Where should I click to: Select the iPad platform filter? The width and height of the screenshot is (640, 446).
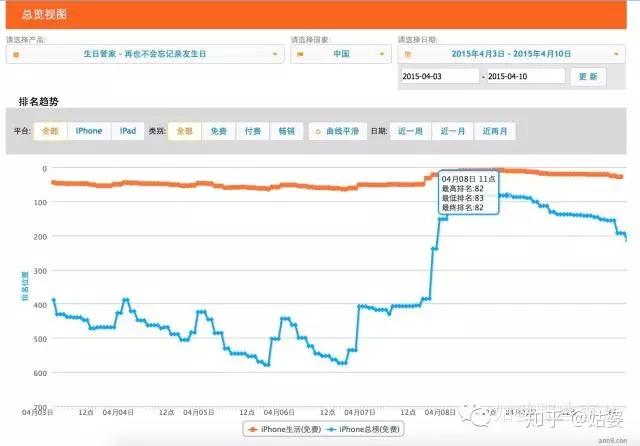coord(128,131)
